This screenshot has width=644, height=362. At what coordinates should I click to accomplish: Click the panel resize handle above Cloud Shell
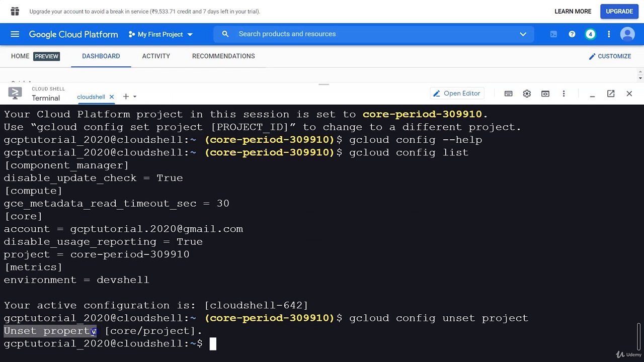pyautogui.click(x=324, y=84)
